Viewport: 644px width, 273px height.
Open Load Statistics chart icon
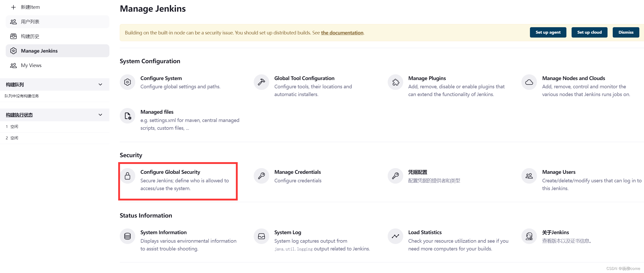click(395, 236)
